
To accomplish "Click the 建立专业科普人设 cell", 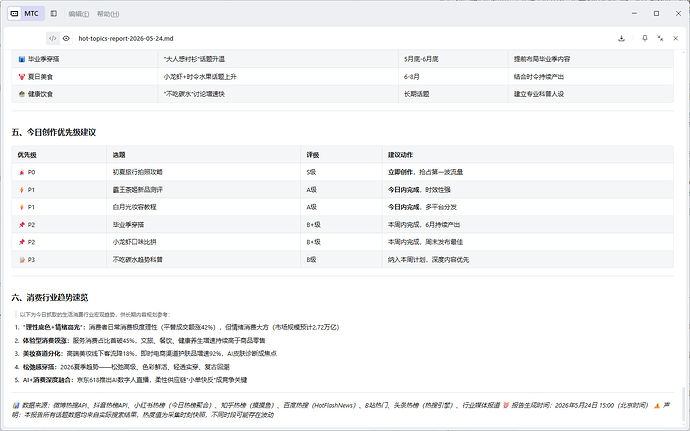I will 591,94.
